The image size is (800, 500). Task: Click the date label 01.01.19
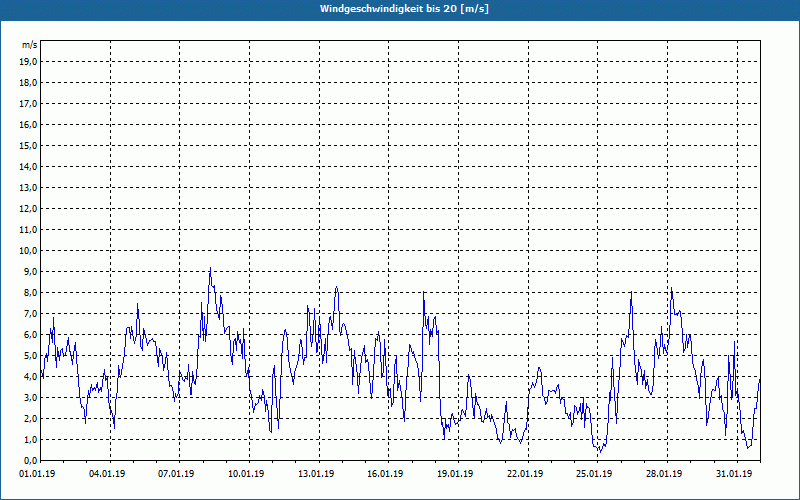[37, 474]
